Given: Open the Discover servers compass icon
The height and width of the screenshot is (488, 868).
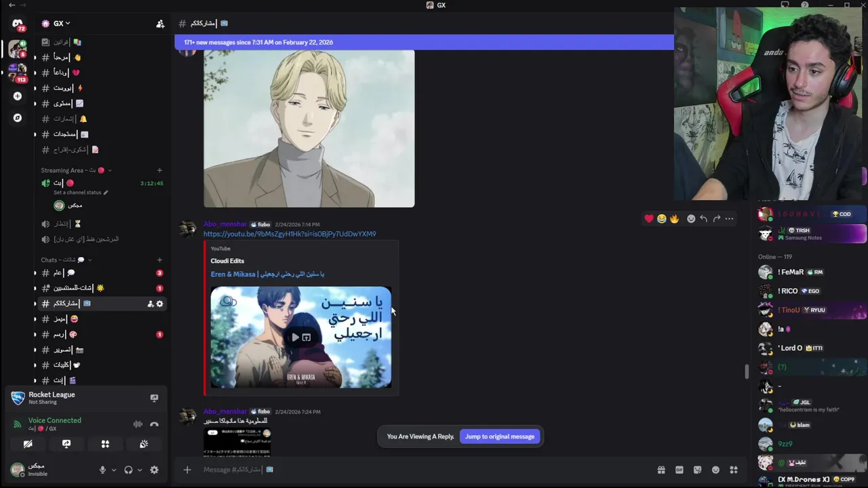Looking at the screenshot, I should click(x=17, y=118).
